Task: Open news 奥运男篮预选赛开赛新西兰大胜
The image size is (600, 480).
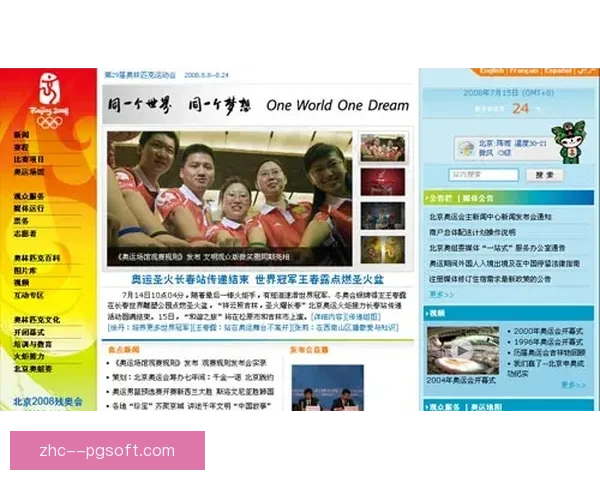Action: point(193,392)
